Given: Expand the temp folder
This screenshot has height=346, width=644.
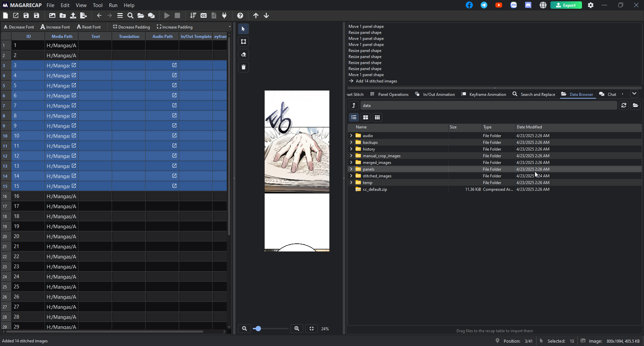Looking at the screenshot, I should [x=351, y=182].
